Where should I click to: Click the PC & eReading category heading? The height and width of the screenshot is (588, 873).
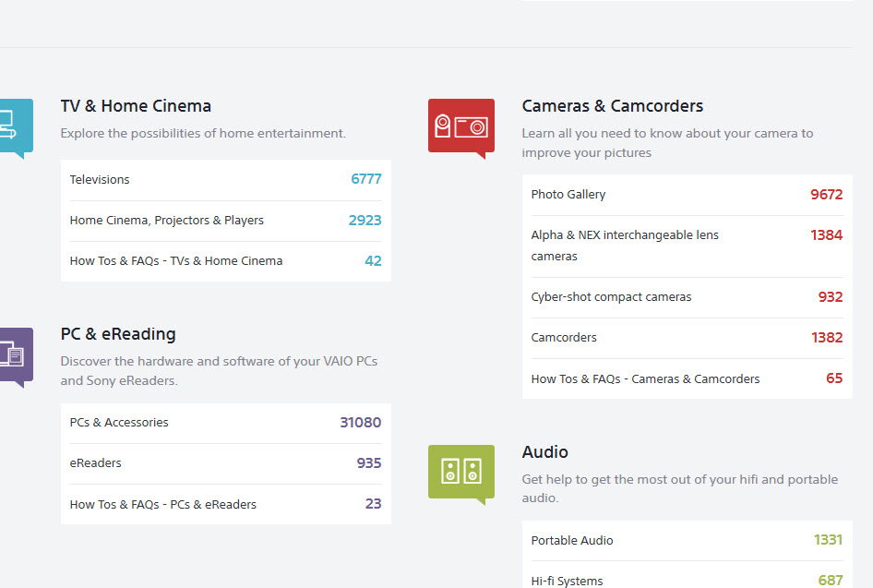[x=118, y=334]
